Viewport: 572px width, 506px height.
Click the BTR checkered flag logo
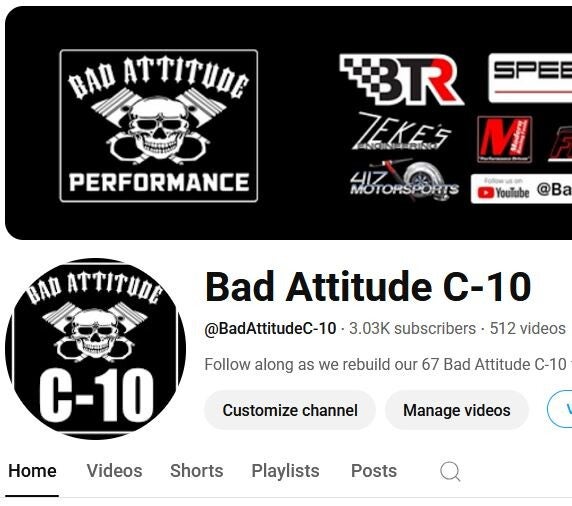[401, 79]
